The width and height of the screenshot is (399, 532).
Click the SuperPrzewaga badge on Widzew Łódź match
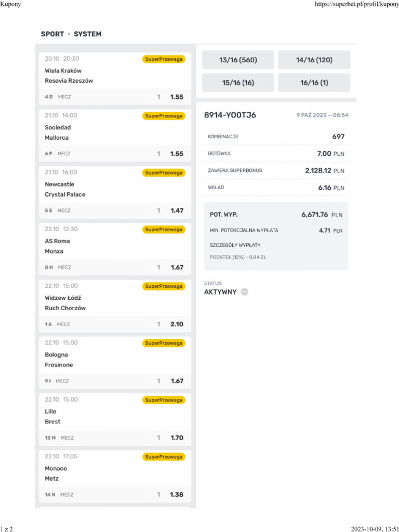(x=164, y=286)
